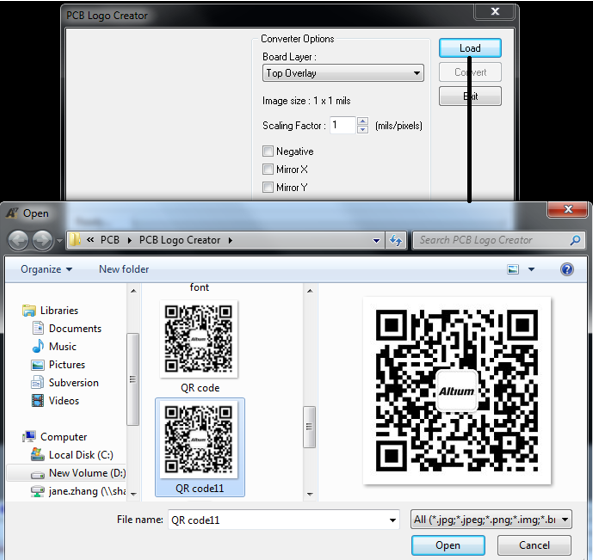
Task: Click the Altium icon in Open title bar
Action: (x=11, y=213)
